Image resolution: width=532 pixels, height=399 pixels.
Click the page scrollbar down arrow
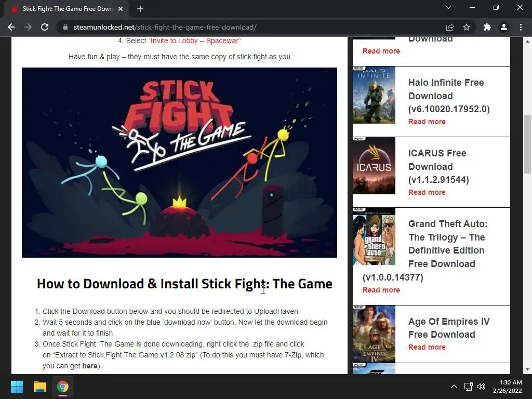(x=527, y=369)
